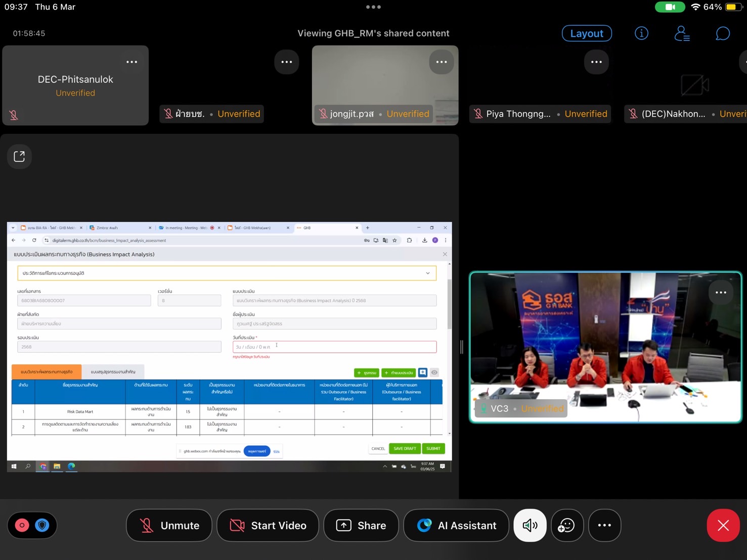Click the red leave meeting button
The height and width of the screenshot is (560, 747).
coord(723,526)
